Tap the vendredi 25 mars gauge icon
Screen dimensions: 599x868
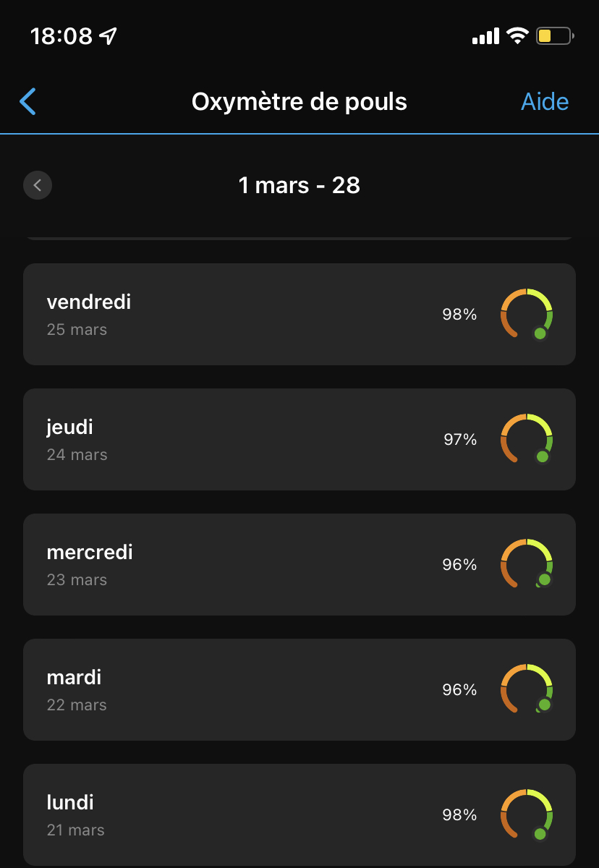tap(527, 314)
